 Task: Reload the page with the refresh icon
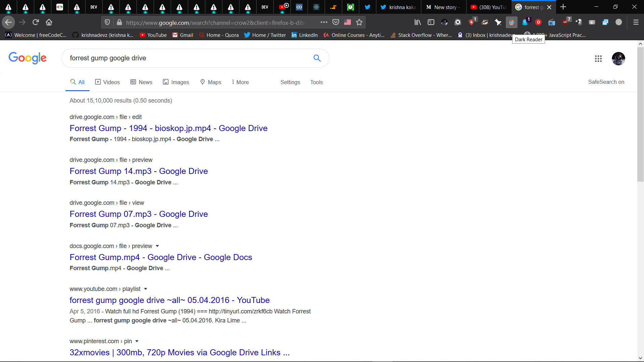[36, 22]
